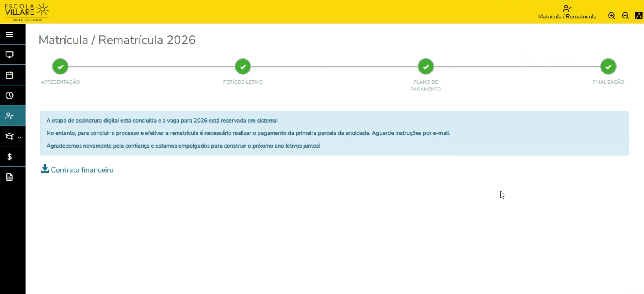Toggle the high contrast 'A' icon
Image resolution: width=644 pixels, height=294 pixels.
click(x=639, y=16)
